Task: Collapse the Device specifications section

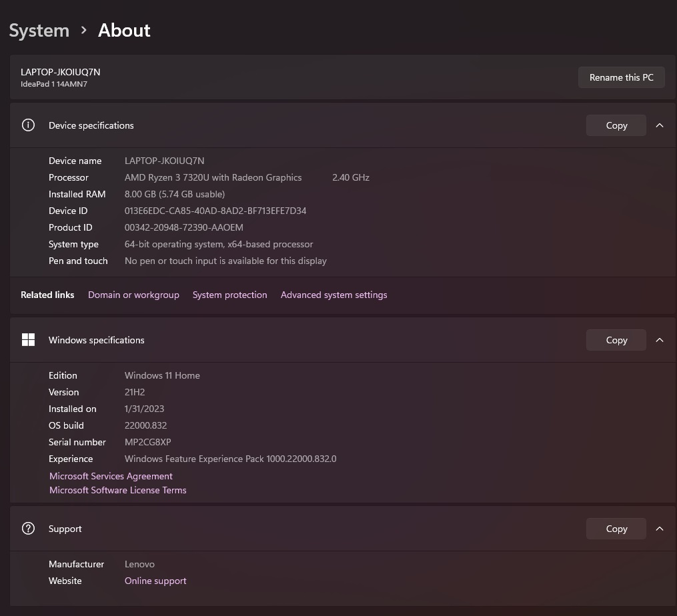Action: [x=659, y=125]
